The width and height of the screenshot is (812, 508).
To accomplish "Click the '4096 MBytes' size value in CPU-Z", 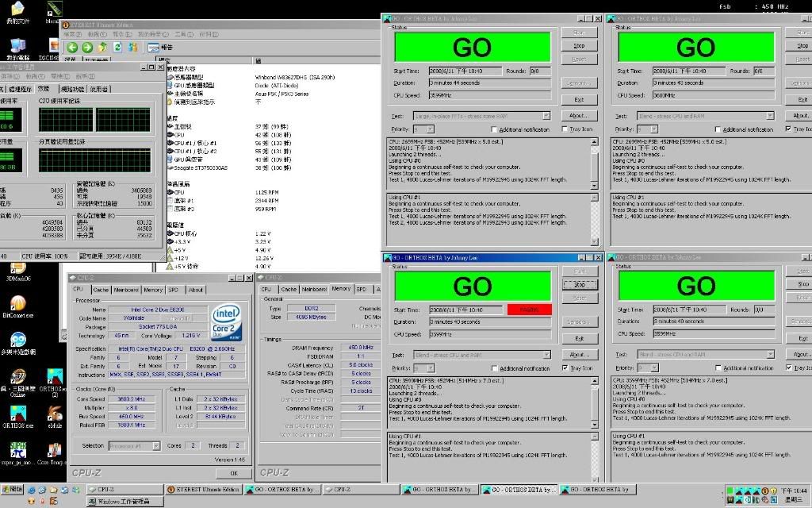I will click(311, 317).
